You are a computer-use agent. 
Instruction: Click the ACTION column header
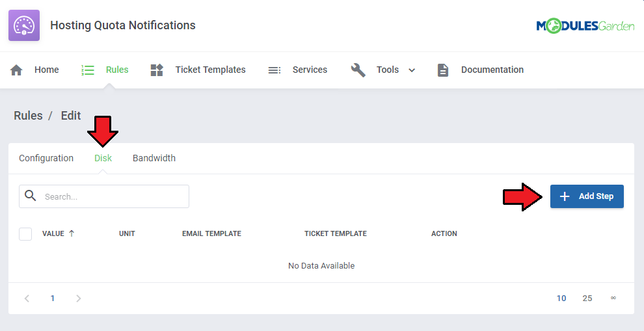pos(444,233)
